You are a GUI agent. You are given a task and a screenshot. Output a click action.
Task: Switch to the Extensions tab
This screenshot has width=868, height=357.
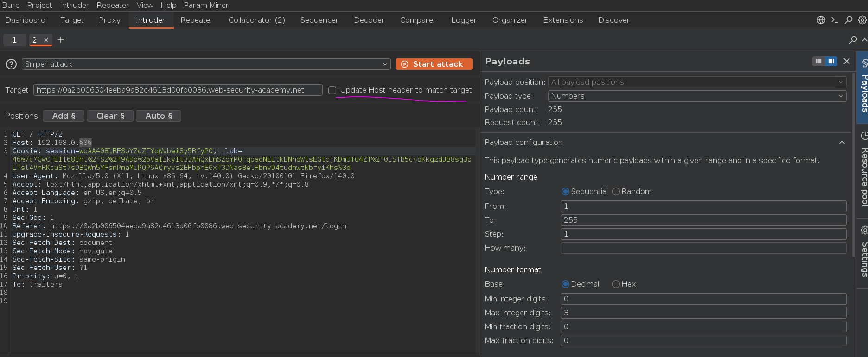[x=563, y=20]
